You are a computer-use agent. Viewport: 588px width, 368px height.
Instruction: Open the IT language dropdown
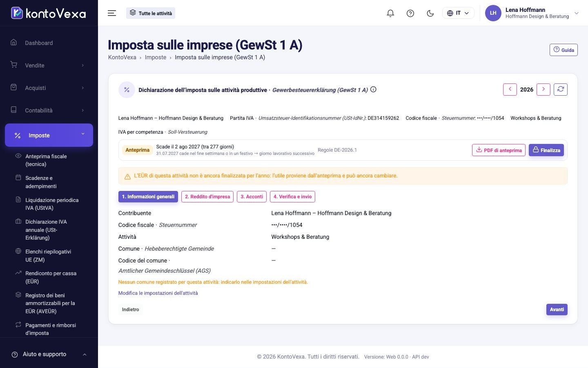pos(458,13)
